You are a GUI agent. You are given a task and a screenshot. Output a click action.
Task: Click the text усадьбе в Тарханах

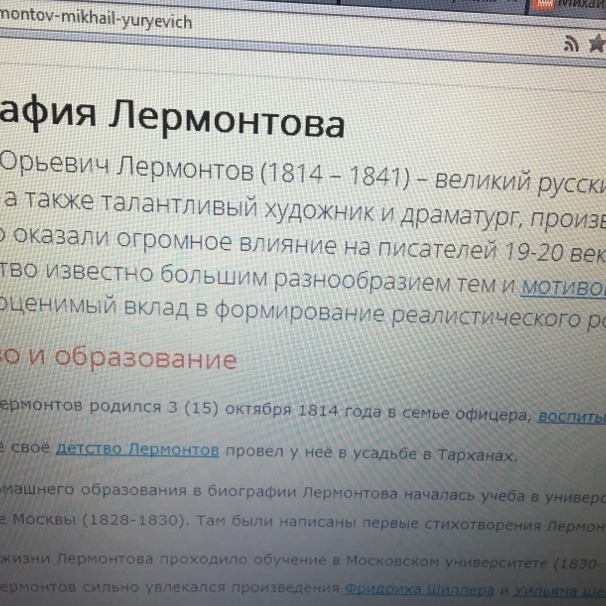coord(436,454)
